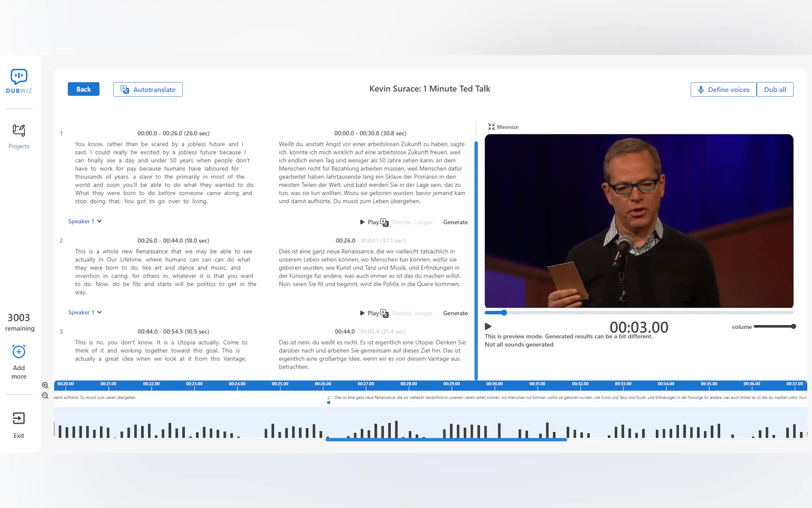Zoom out the timeline
This screenshot has height=508, width=812.
pos(45,395)
